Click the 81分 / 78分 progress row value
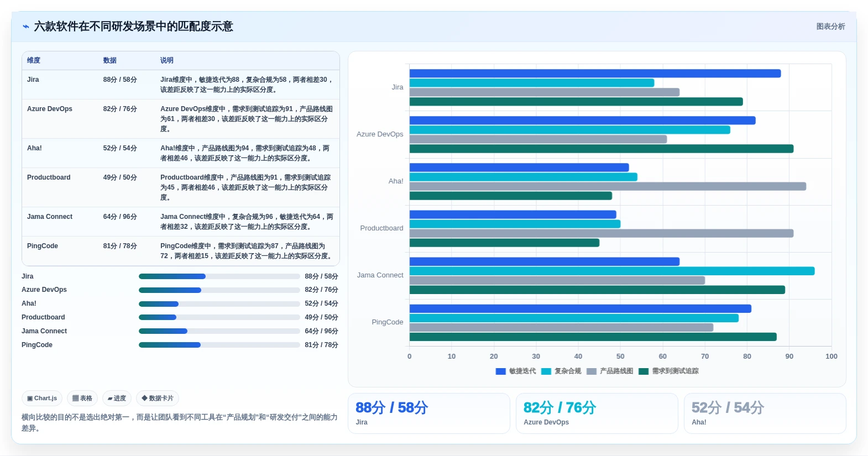This screenshot has height=456, width=868. [x=321, y=345]
